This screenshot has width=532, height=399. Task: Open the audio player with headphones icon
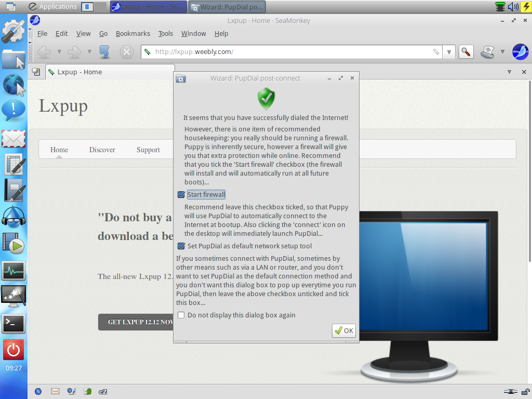[14, 216]
